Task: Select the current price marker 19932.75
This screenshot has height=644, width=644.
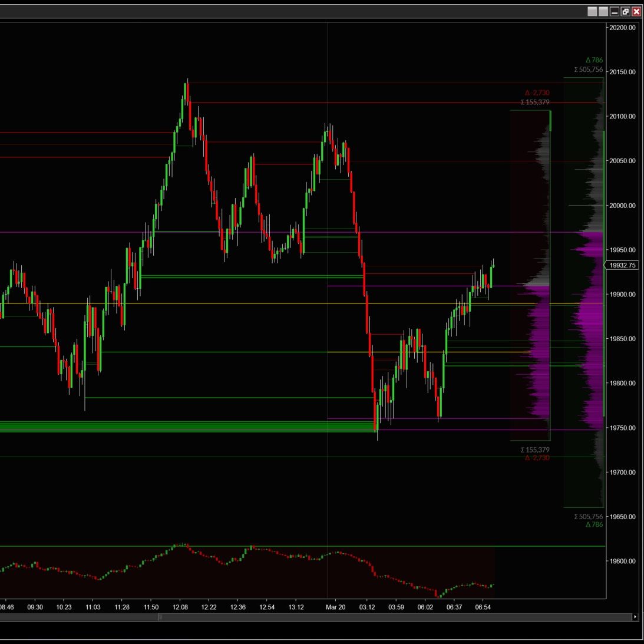Action: pyautogui.click(x=623, y=266)
